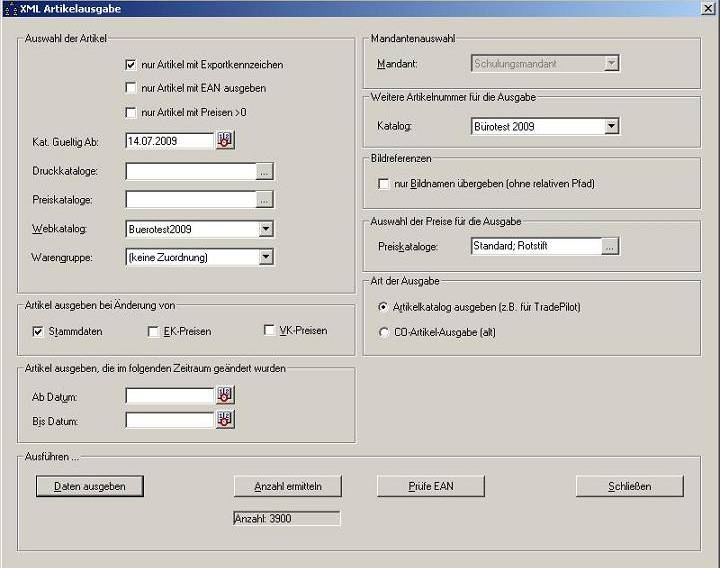
Task: Select Artikelkatalog ausgeben radio button
Action: tap(383, 307)
